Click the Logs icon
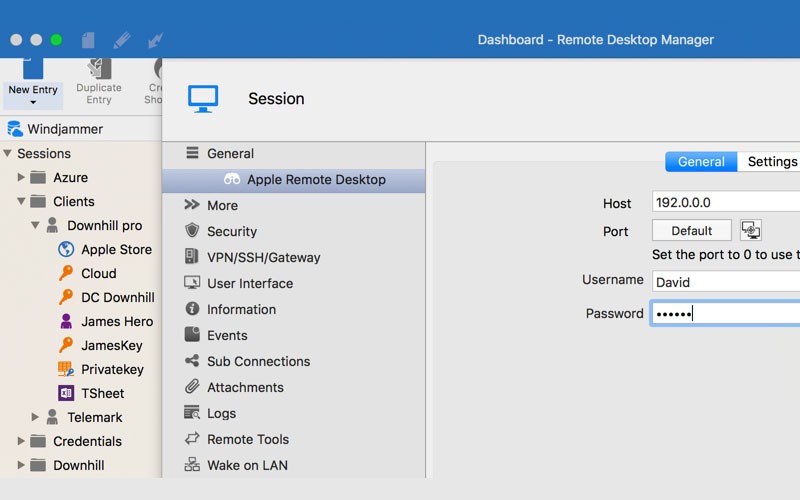This screenshot has height=500, width=800. tap(192, 412)
